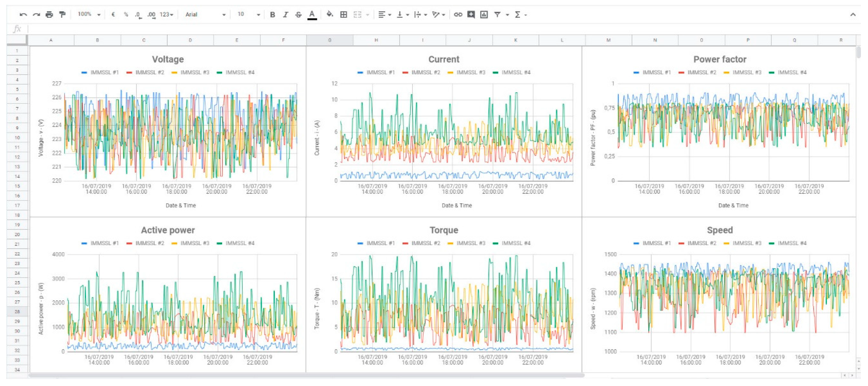Click the Torque chart title
Image resolution: width=868 pixels, height=386 pixels.
pyautogui.click(x=444, y=230)
